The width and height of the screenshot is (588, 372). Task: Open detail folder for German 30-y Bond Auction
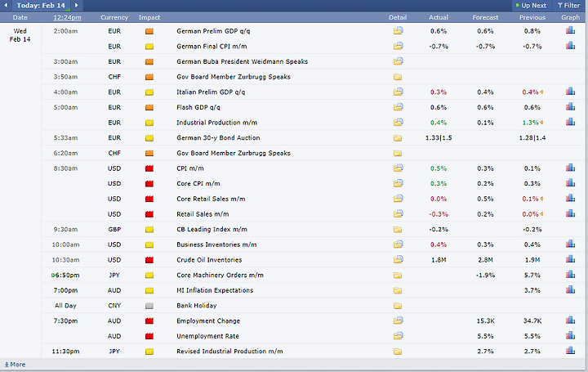pos(398,138)
